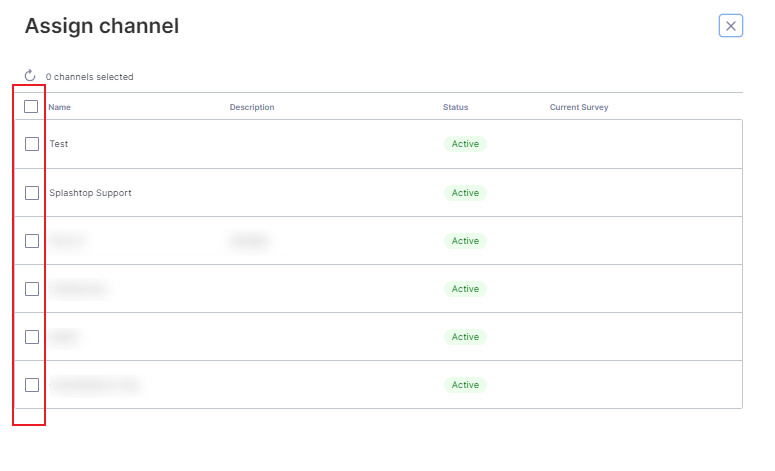Click the '0 channels selected' text

[x=89, y=77]
